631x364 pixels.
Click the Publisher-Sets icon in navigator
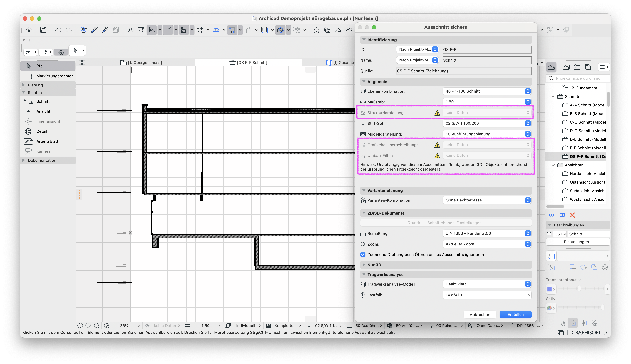pyautogui.click(x=588, y=67)
